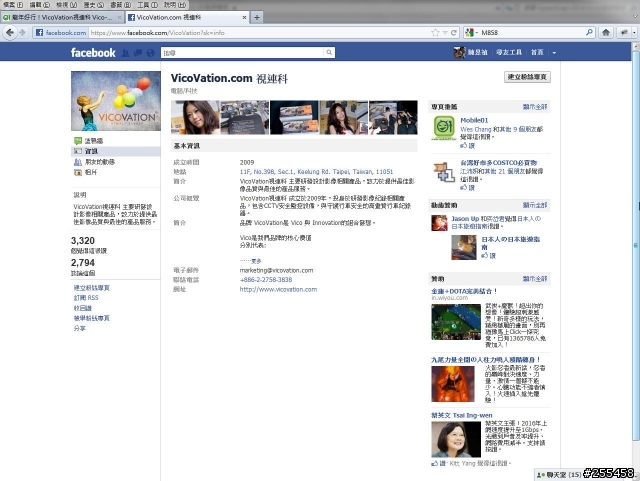Screen dimensions: 640x481
Task: Open fifth photo strip thumbnail
Action: [393, 118]
